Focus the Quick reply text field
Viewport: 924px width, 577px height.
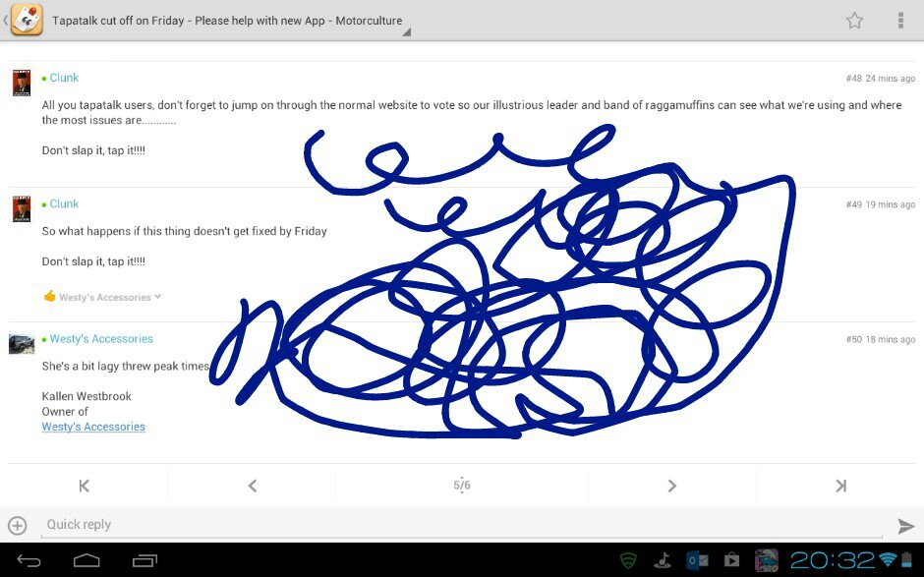click(x=461, y=525)
